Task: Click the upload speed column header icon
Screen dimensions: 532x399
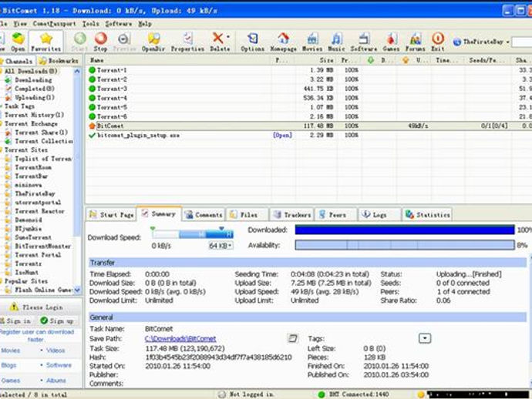Action: coord(405,60)
